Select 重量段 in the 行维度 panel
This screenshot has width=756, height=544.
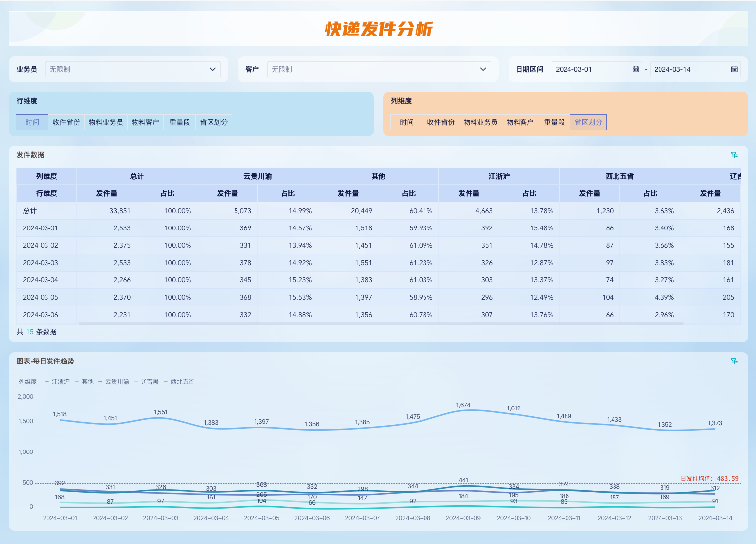180,122
